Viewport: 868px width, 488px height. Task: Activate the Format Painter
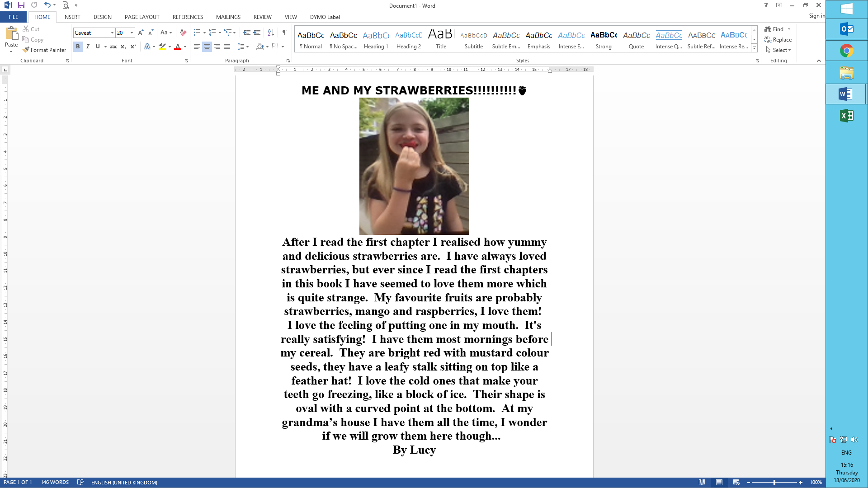click(44, 50)
